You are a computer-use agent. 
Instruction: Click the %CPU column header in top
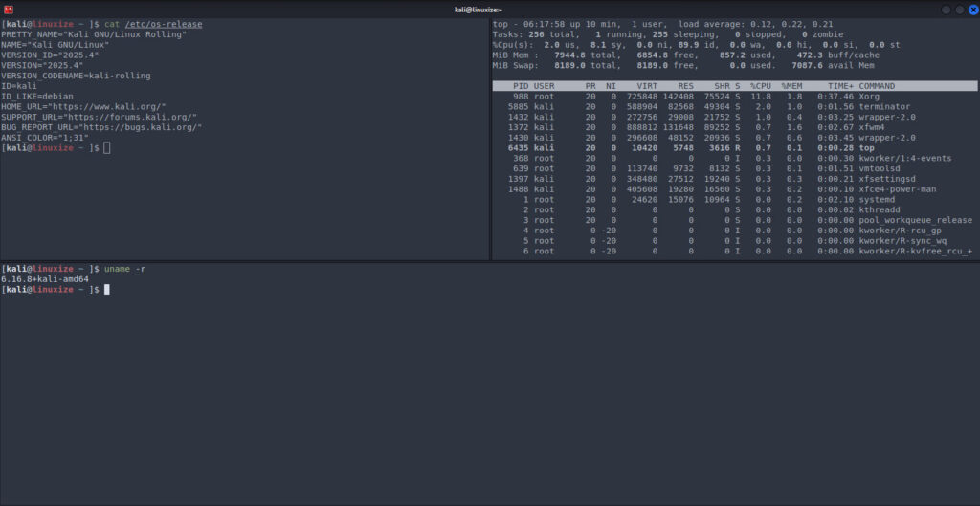pyautogui.click(x=761, y=86)
